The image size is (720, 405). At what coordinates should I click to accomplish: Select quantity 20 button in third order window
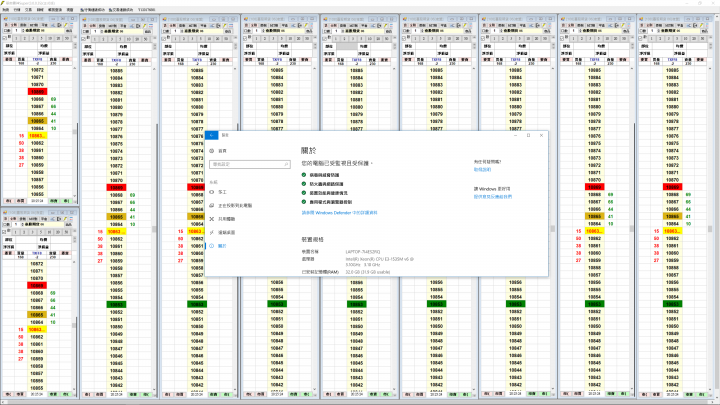pos(218,39)
